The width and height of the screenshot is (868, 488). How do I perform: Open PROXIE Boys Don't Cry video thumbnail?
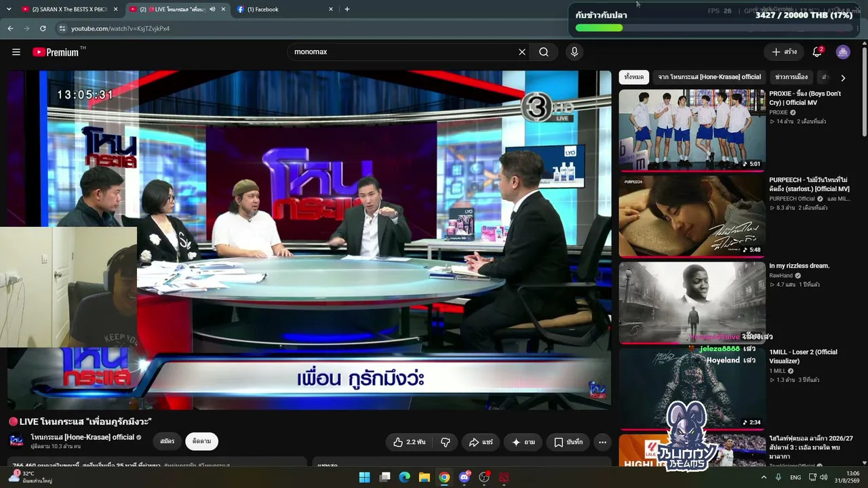click(692, 129)
